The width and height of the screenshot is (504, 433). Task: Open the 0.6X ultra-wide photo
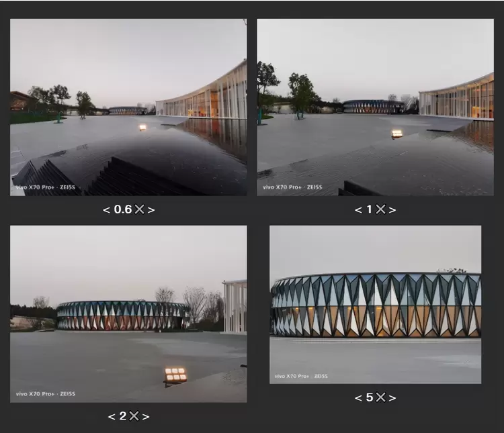pyautogui.click(x=128, y=107)
